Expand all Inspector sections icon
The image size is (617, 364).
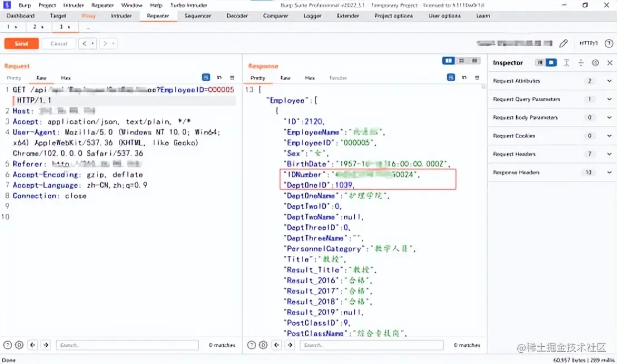pos(566,62)
